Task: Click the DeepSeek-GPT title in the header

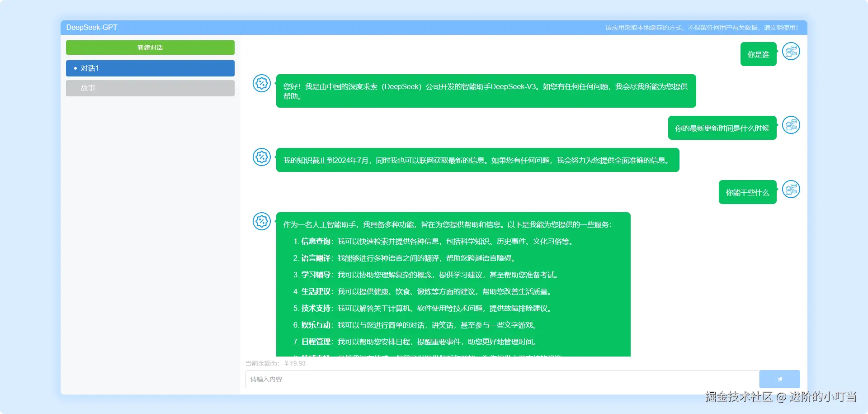Action: (x=92, y=27)
